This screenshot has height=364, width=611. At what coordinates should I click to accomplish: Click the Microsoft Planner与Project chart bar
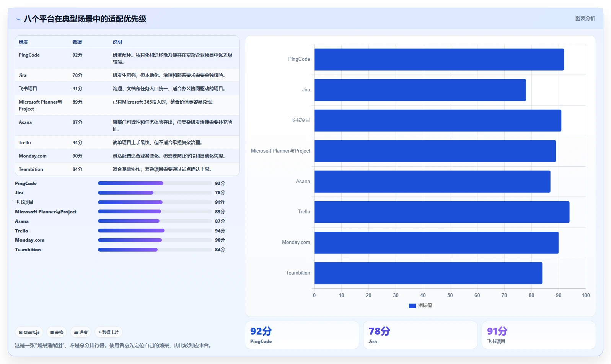(435, 151)
